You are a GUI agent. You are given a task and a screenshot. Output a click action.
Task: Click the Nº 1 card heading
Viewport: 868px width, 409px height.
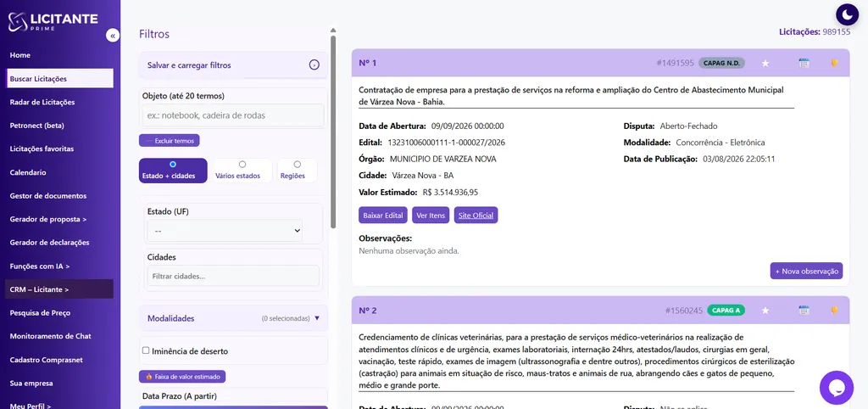tap(368, 63)
